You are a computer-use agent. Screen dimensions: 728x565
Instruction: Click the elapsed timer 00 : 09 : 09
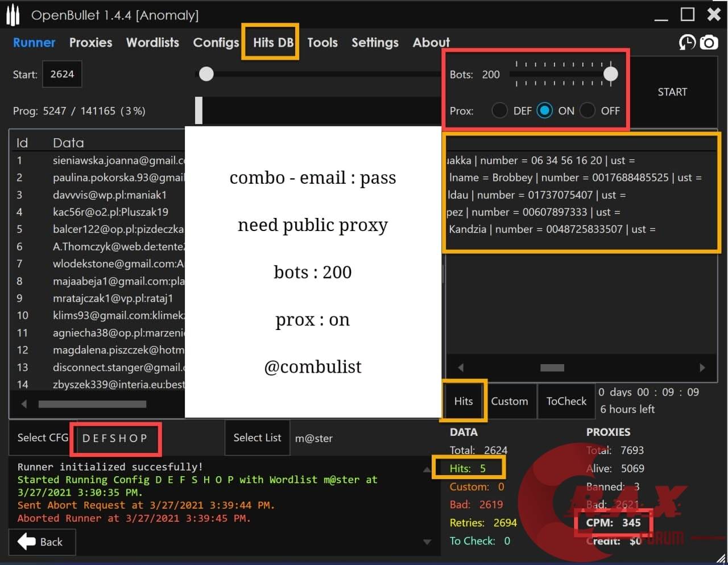click(668, 392)
